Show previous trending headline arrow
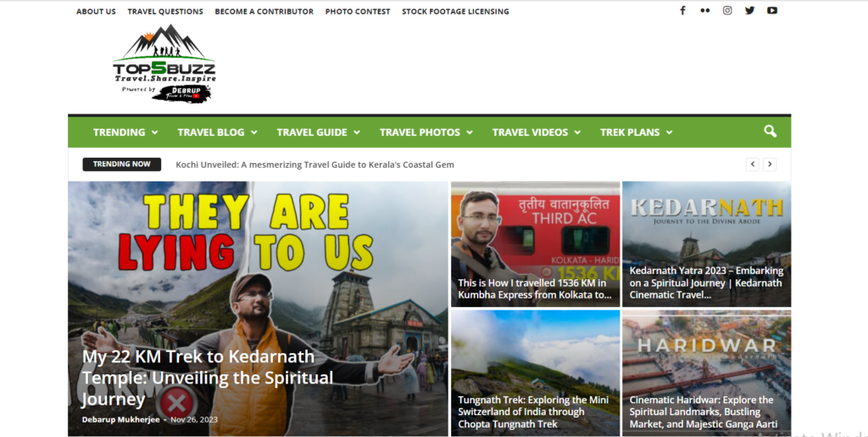 [752, 165]
